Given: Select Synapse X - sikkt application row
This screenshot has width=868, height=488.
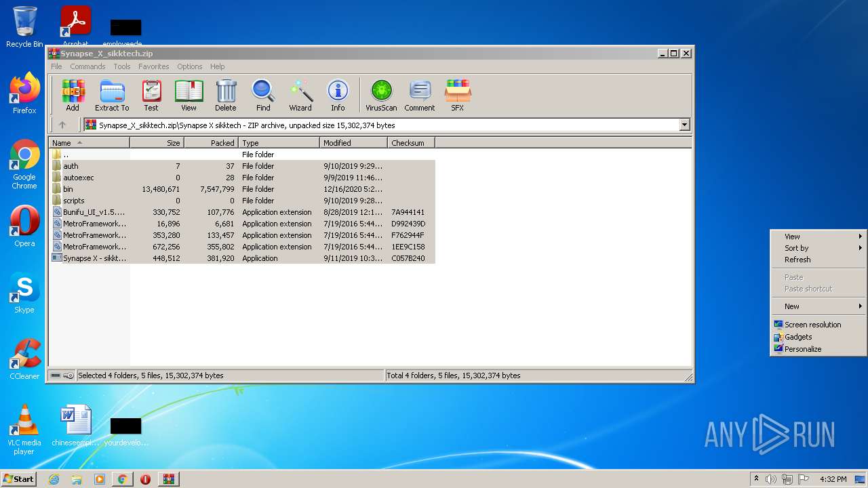Looking at the screenshot, I should pos(243,258).
